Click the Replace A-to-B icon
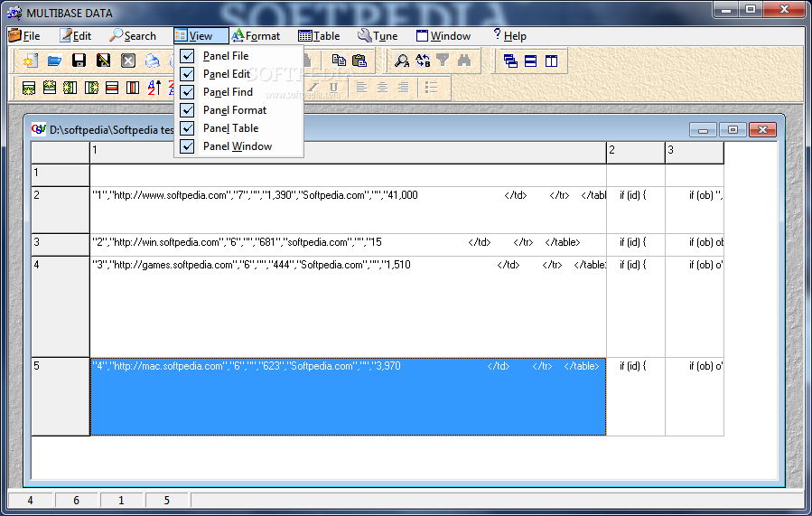Screen dimensions: 812x516 [x=423, y=61]
